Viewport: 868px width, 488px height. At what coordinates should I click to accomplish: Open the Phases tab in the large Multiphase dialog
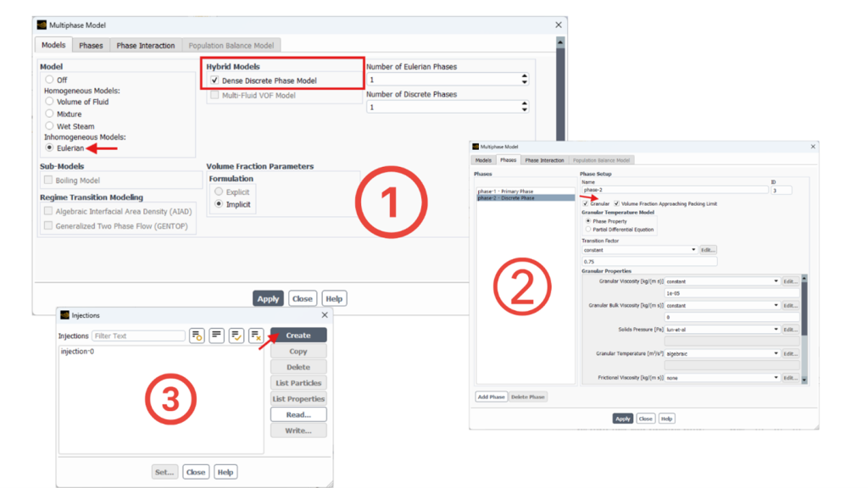tap(91, 46)
